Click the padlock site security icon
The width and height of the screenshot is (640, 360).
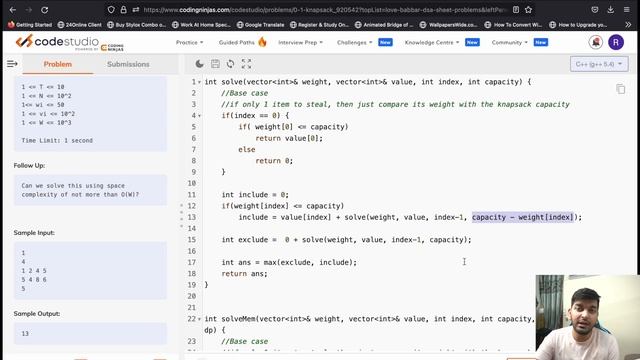pos(123,10)
